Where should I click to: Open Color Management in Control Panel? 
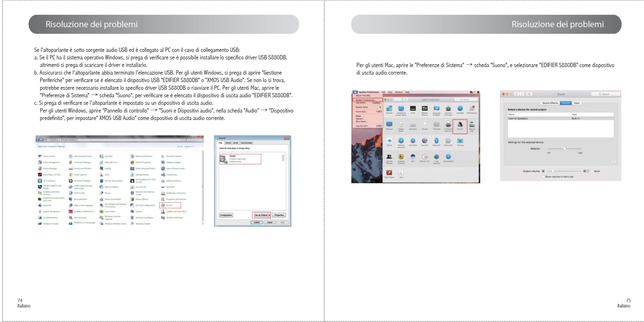click(48, 162)
